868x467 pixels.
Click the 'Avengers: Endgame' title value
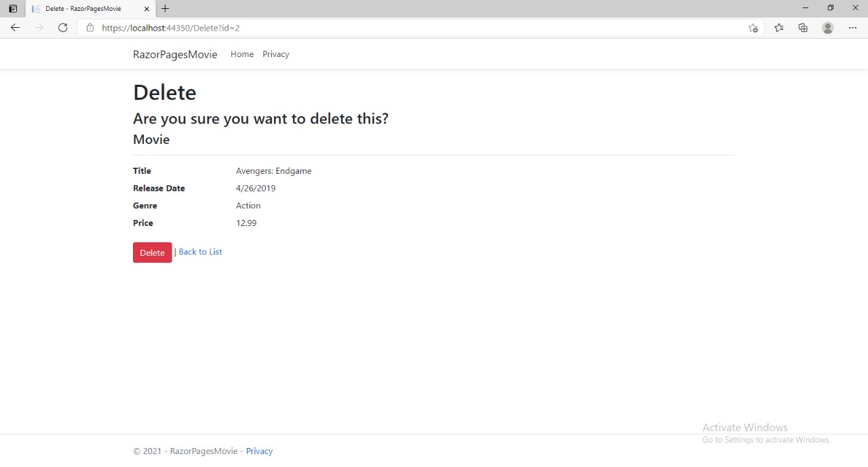pyautogui.click(x=274, y=171)
